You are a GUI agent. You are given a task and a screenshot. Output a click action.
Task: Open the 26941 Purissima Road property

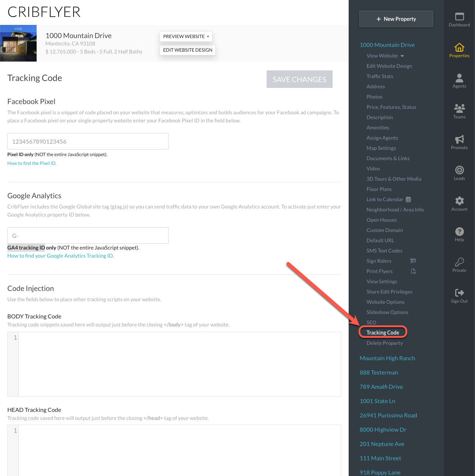(x=388, y=415)
